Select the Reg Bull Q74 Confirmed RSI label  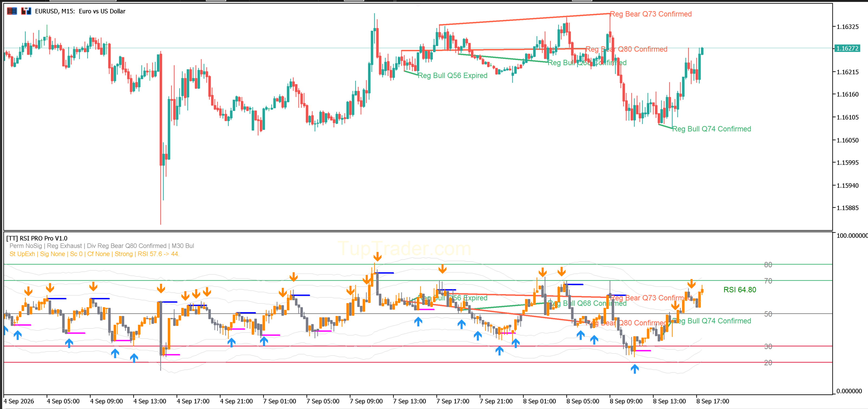click(711, 321)
